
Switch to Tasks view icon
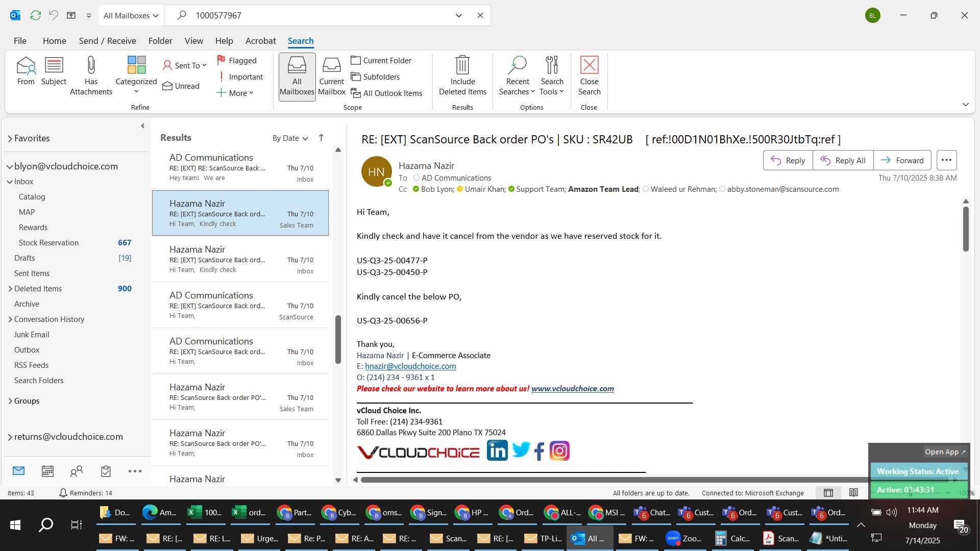[106, 471]
